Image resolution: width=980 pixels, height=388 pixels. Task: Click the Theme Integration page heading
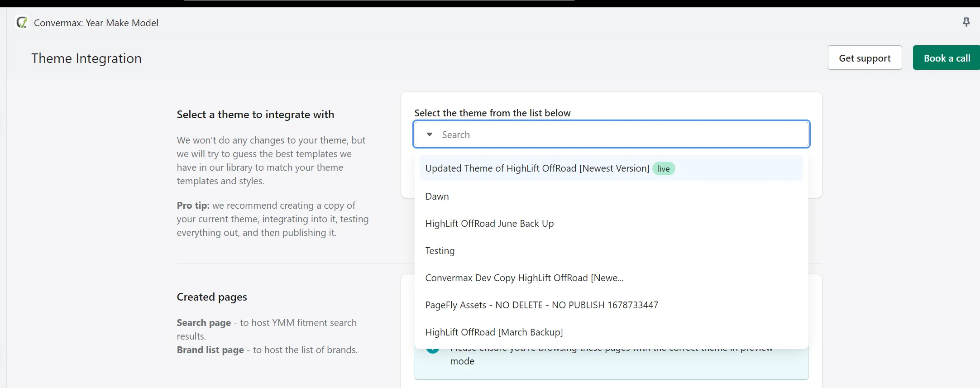(86, 58)
